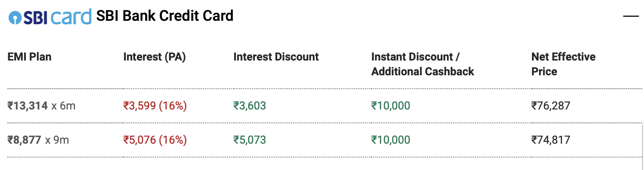Click the ₹5,073 interest discount

tap(250, 140)
